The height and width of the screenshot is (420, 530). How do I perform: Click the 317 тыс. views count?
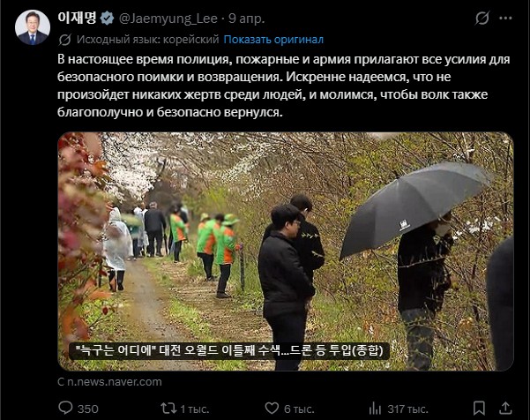click(407, 409)
